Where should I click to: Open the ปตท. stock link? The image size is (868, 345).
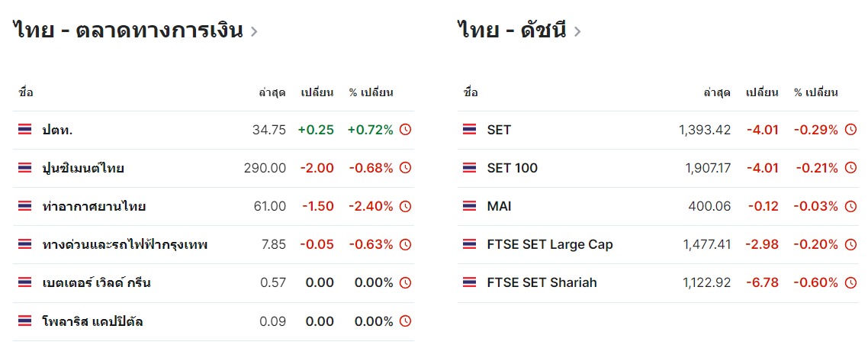57,130
